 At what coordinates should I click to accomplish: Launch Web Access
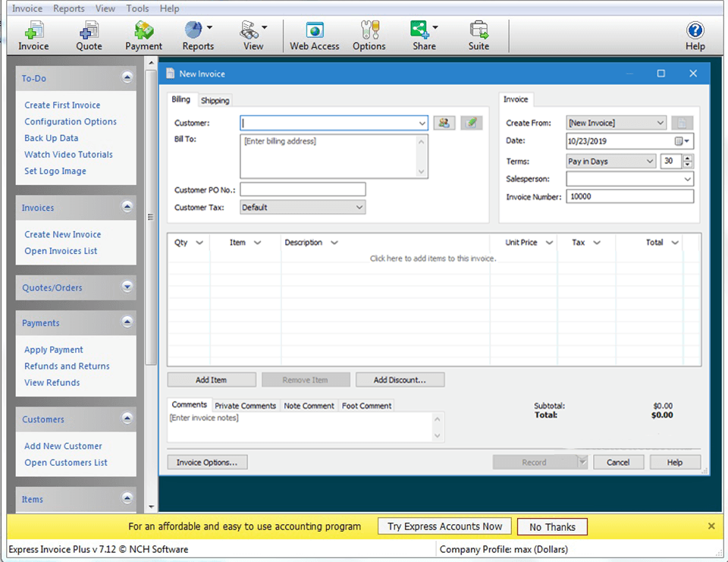click(313, 35)
